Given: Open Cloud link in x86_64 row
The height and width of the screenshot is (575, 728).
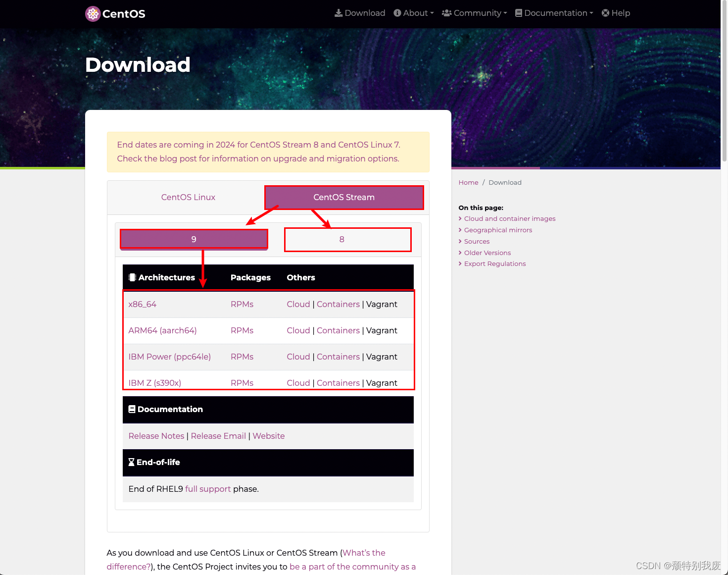Looking at the screenshot, I should point(298,304).
